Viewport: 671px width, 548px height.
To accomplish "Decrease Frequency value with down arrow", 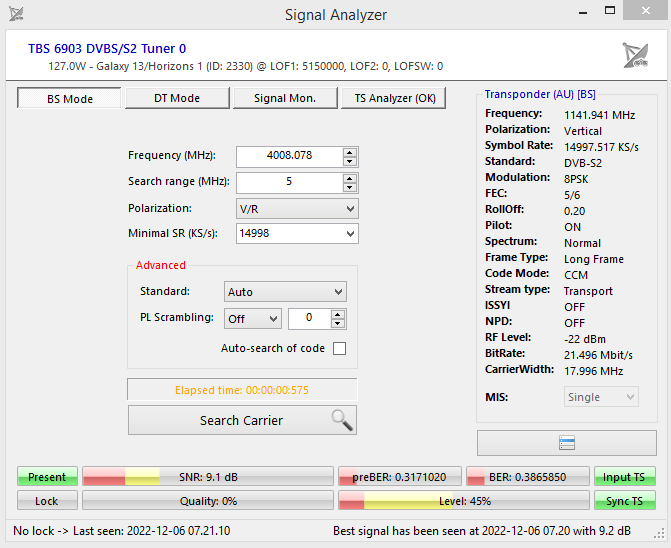I will [x=350, y=161].
